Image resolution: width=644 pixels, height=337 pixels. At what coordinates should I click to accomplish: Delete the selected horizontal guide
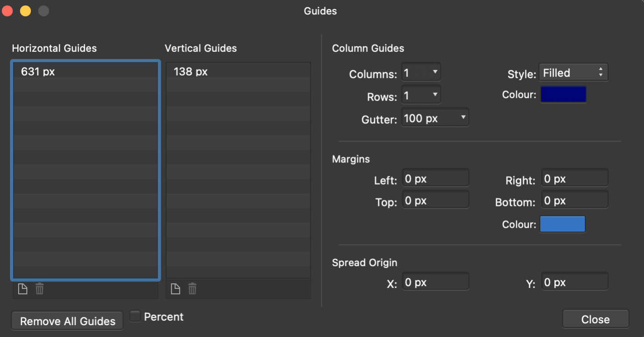point(40,289)
